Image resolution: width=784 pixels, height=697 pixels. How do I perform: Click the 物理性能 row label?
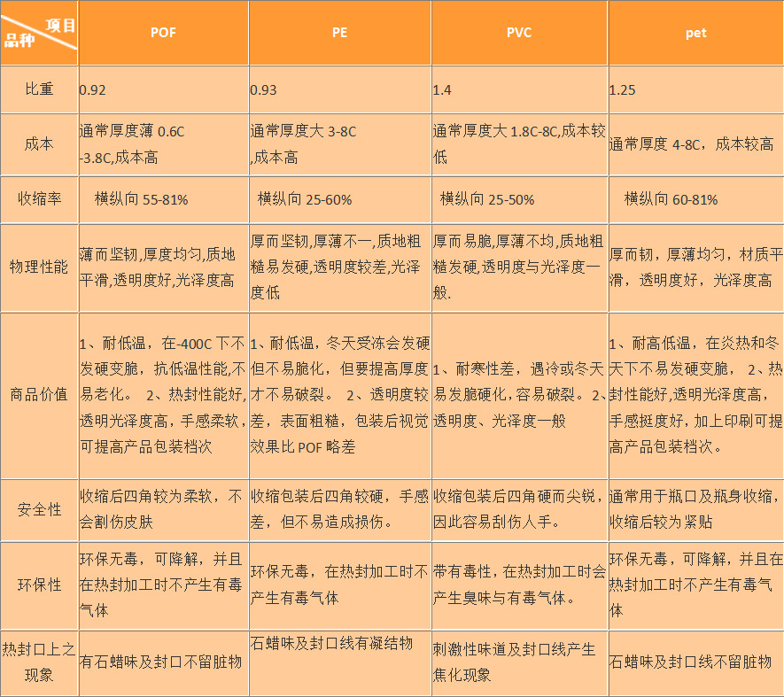tap(39, 267)
